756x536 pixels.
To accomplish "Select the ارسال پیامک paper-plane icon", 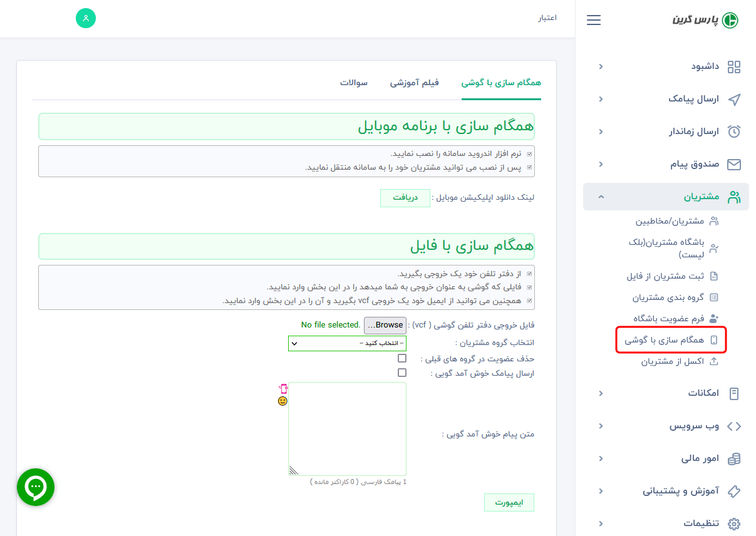I will click(734, 99).
